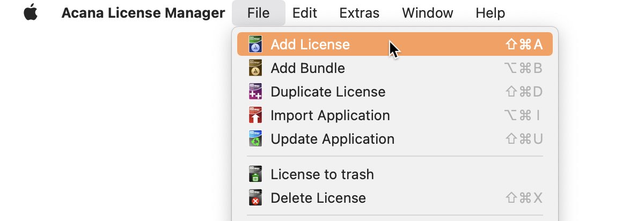This screenshot has width=644, height=221.
Task: Click the red X Delete License icon
Action: point(255,198)
